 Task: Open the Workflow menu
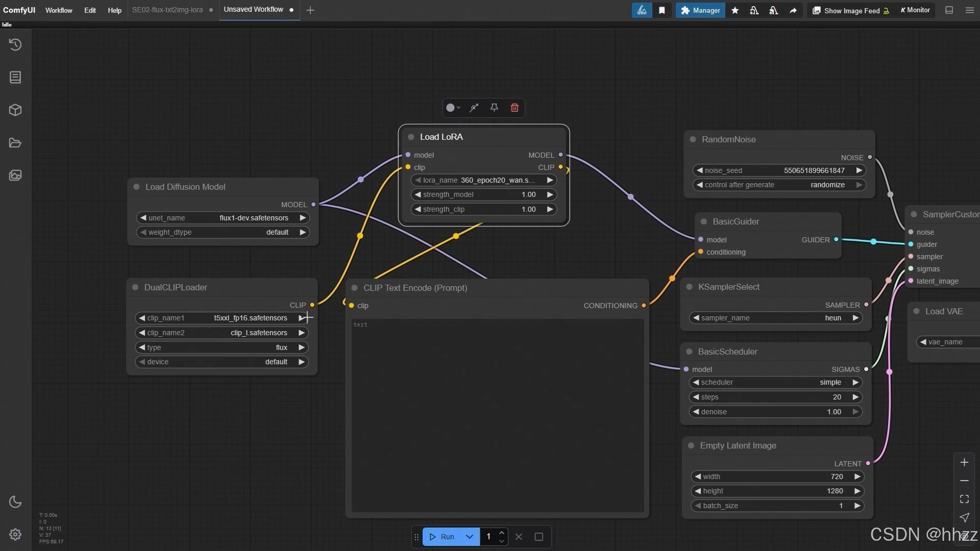(x=59, y=10)
